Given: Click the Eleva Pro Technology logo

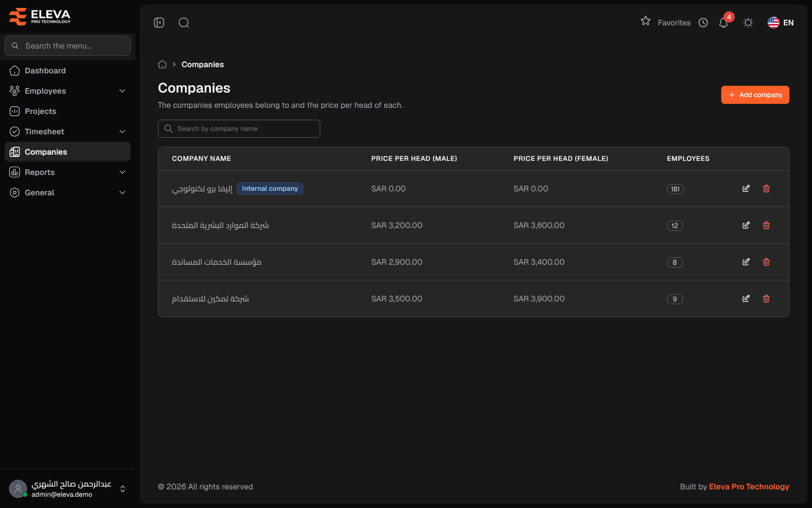Looking at the screenshot, I should point(39,16).
